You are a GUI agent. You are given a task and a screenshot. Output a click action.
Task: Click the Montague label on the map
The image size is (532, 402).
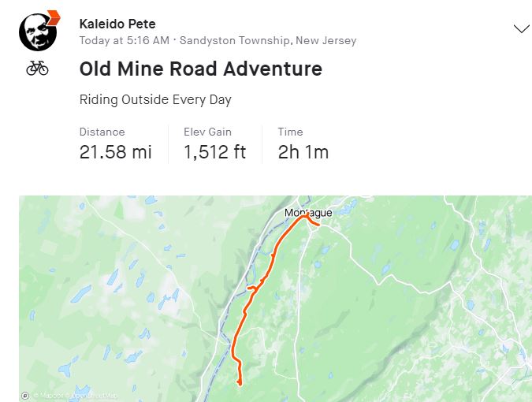point(308,213)
